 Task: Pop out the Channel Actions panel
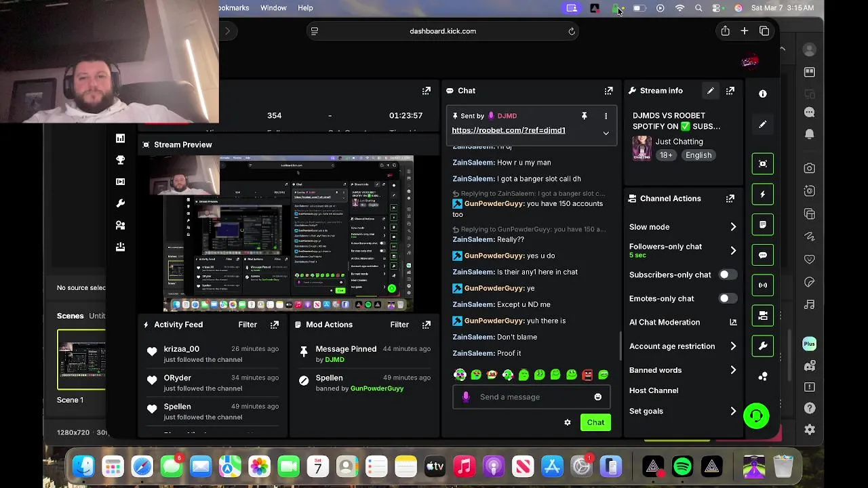pos(730,199)
